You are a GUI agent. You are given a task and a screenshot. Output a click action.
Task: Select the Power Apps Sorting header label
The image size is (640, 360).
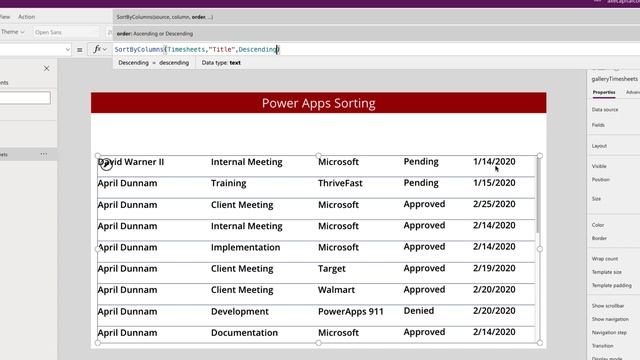tap(318, 103)
